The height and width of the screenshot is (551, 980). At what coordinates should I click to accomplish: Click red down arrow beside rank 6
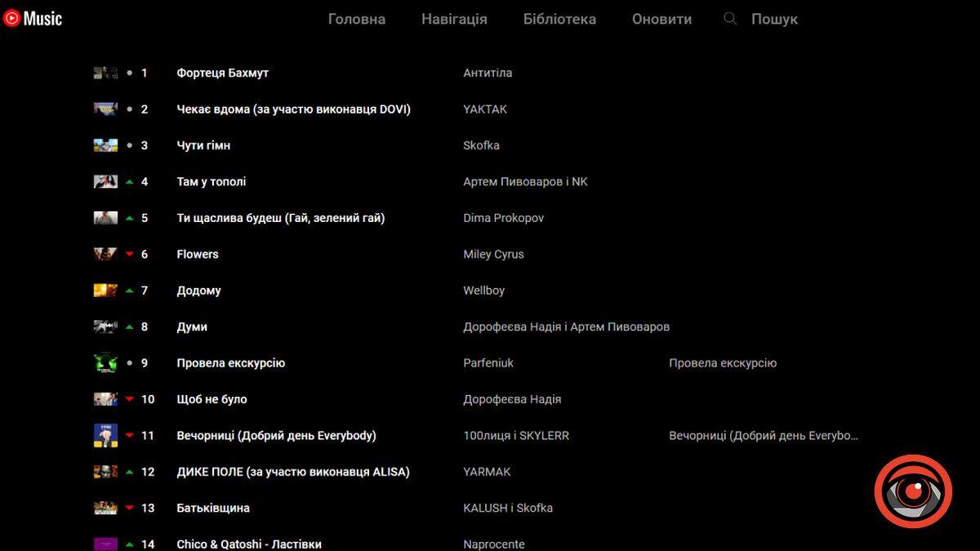129,255
